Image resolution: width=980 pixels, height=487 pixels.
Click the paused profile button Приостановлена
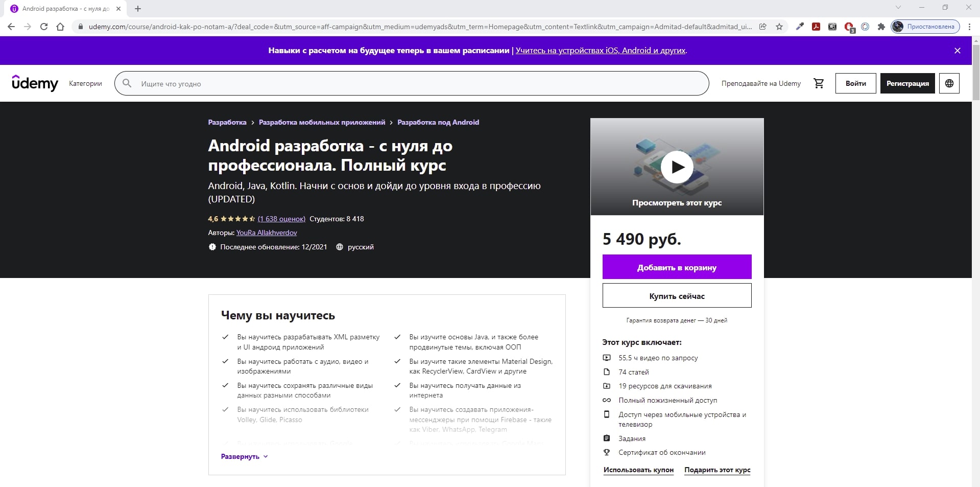925,27
